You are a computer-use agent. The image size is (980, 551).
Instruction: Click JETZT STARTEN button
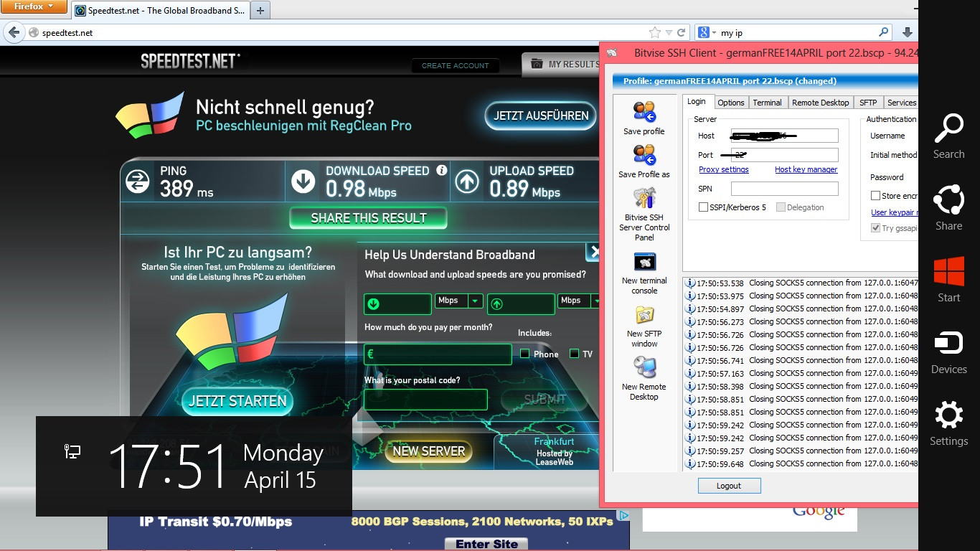237,401
